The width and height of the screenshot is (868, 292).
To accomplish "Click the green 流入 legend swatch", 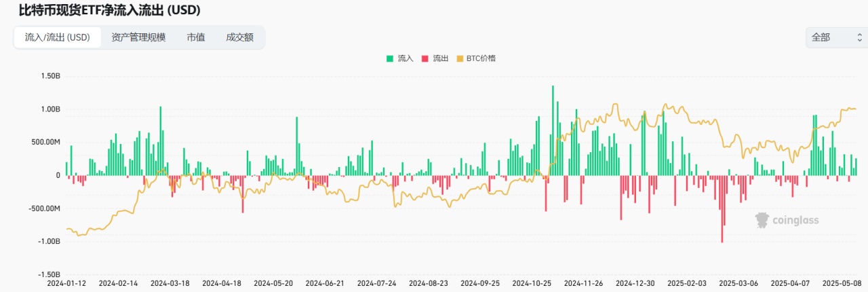I will click(x=390, y=58).
